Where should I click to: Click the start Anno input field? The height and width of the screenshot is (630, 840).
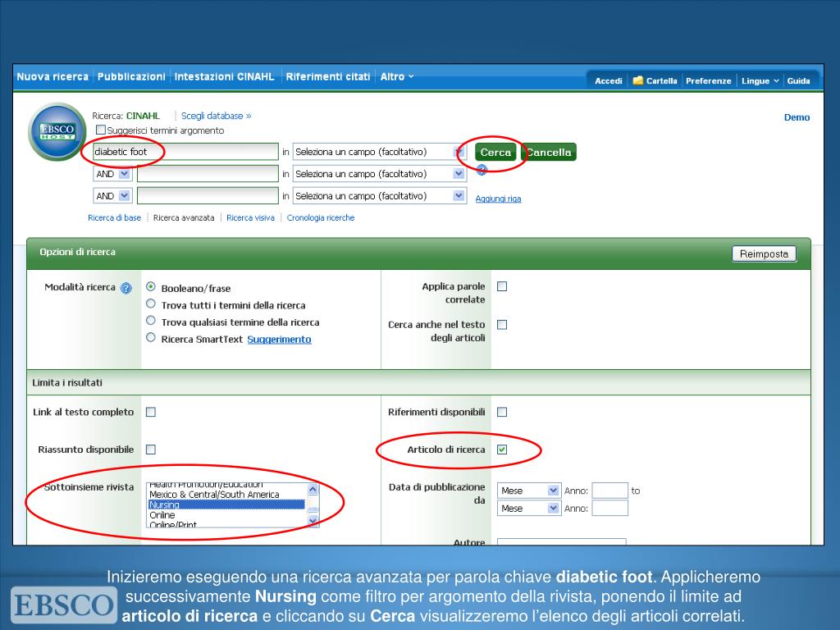tap(609, 491)
